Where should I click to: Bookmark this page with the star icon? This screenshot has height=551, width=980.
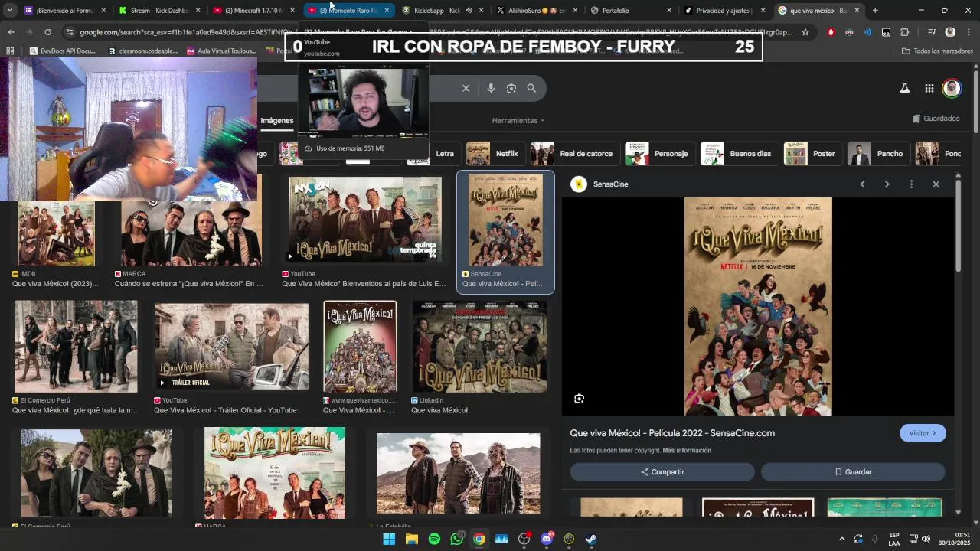[805, 32]
